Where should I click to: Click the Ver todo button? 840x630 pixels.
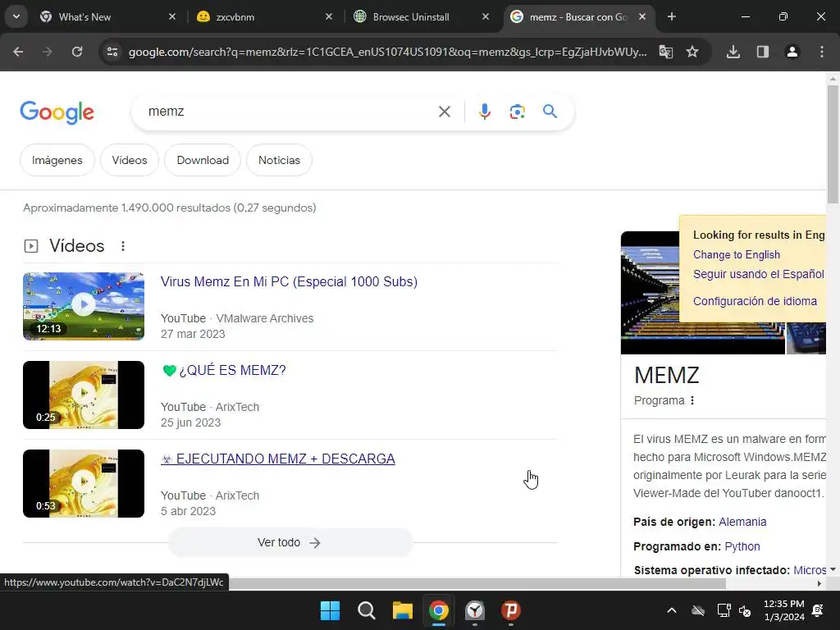tap(290, 543)
